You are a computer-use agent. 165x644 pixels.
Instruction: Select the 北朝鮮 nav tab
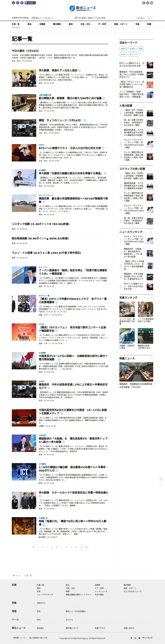(42, 24)
